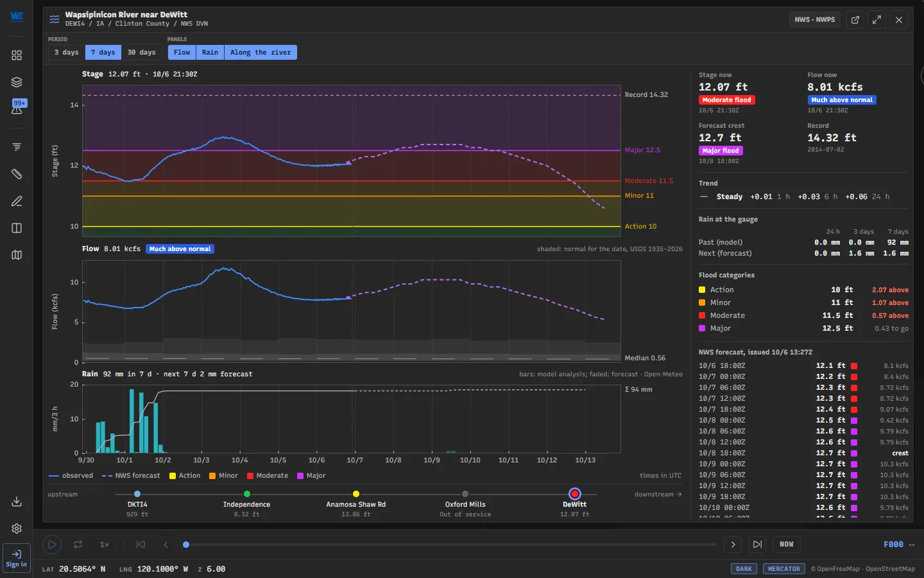Click the timeline slider handle
Screen dimensions: 924x578
tap(186, 545)
